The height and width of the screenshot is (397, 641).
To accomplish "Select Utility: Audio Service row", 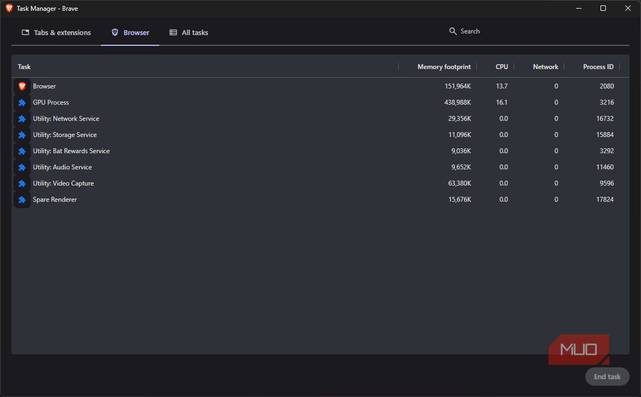I will [x=320, y=167].
